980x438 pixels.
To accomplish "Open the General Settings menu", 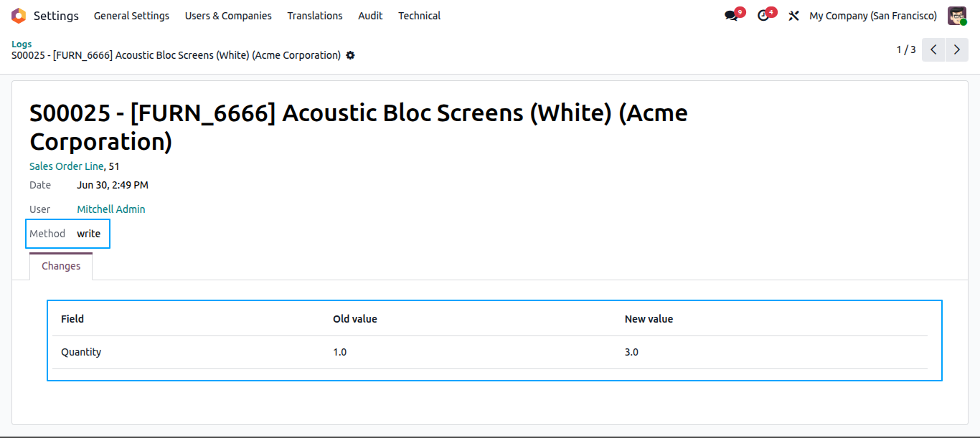I will pyautogui.click(x=132, y=16).
